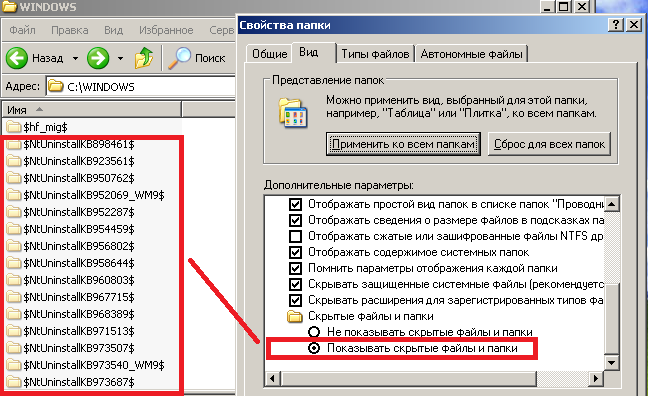
Task: Close the Свойства папки dialog
Action: pyautogui.click(x=634, y=25)
